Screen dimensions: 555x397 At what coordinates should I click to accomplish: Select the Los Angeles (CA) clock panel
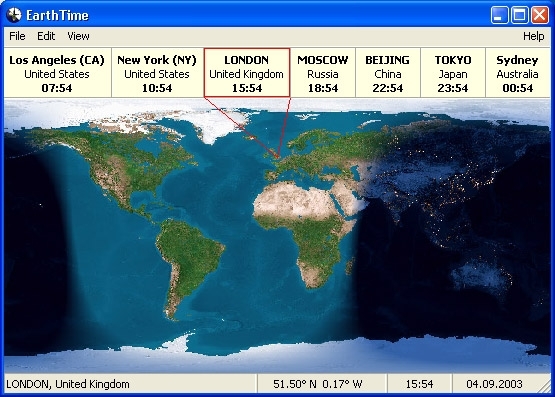pos(57,73)
